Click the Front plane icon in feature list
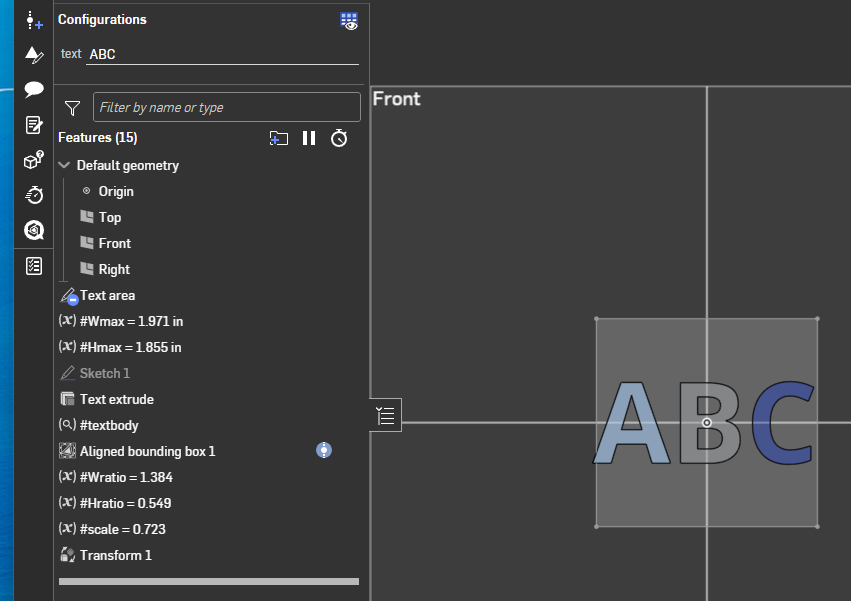 tap(87, 243)
